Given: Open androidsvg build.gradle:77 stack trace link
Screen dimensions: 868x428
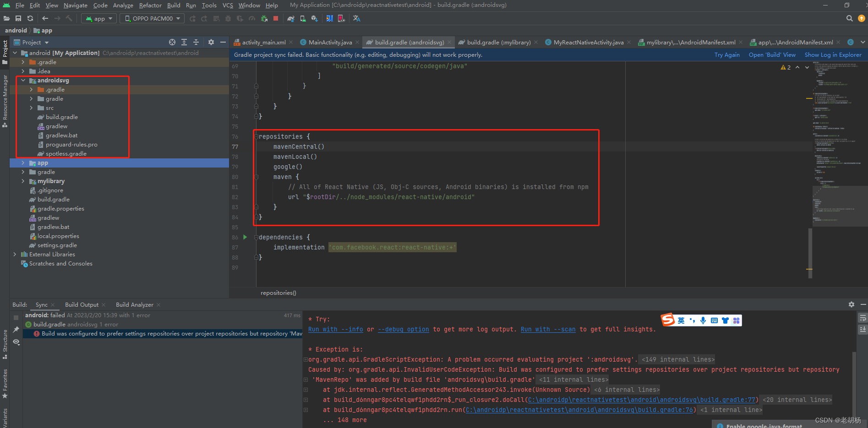Looking at the screenshot, I should point(641,400).
